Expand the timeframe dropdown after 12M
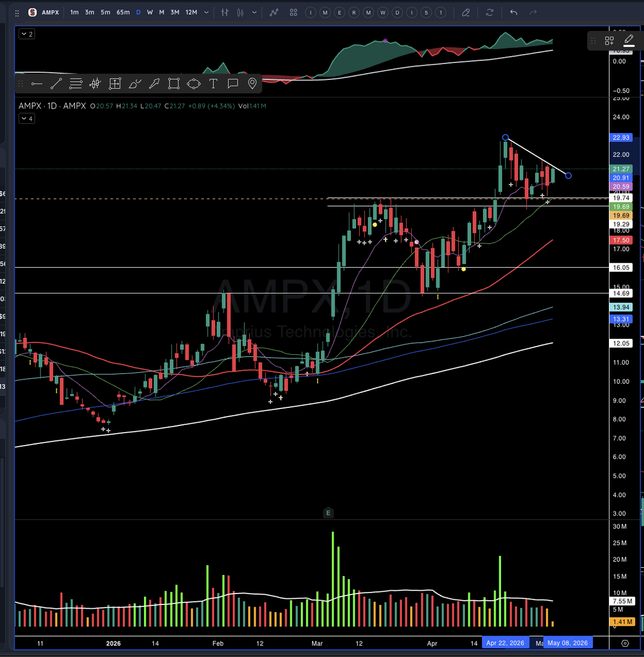The image size is (644, 657). click(205, 12)
